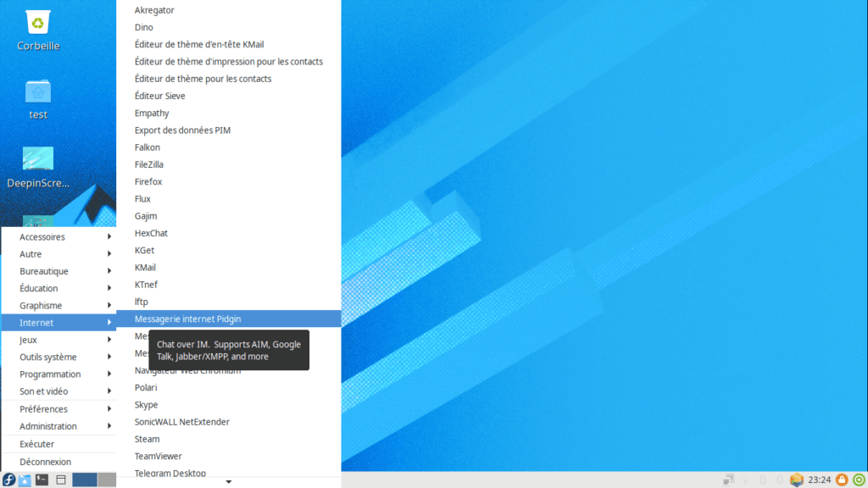Expand the Jeux submenu

(x=58, y=340)
